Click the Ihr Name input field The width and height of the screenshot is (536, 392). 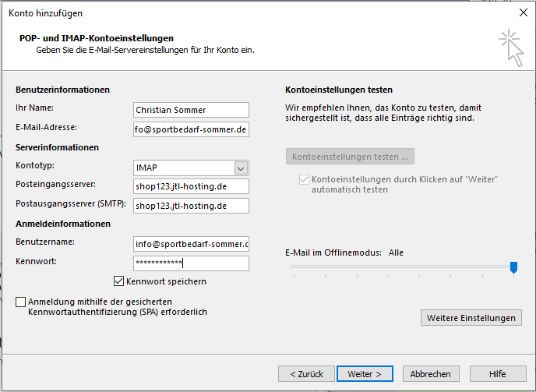point(191,110)
